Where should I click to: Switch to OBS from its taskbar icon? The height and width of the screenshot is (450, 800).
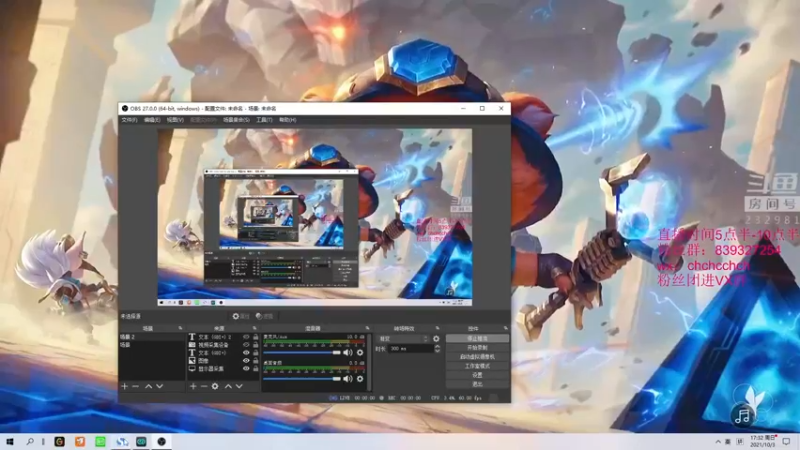pos(162,441)
